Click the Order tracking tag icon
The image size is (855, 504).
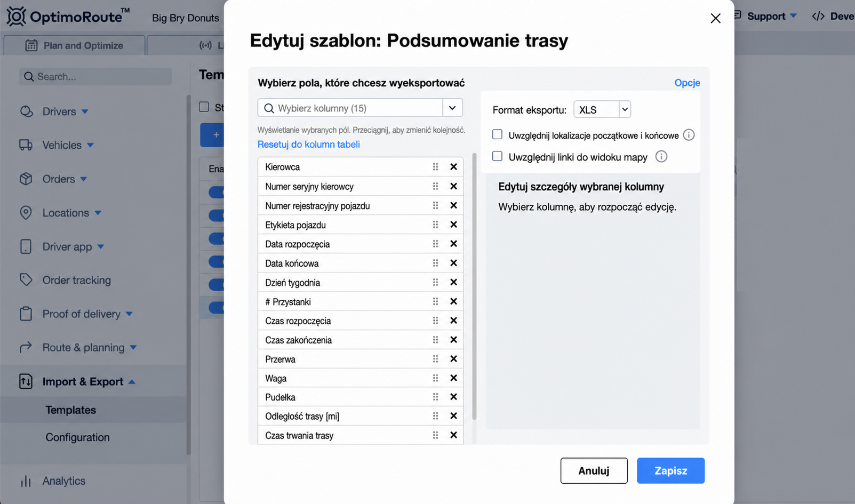pos(26,280)
